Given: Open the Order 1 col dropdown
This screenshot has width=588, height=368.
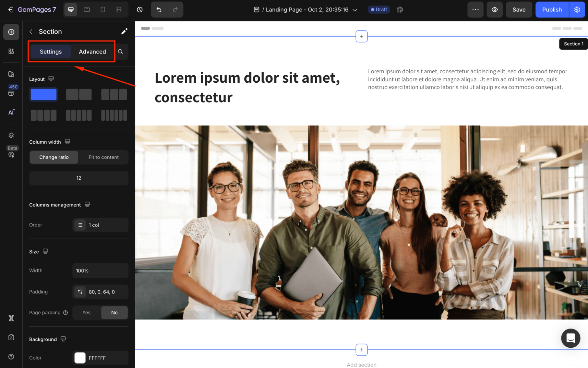Looking at the screenshot, I should click(x=100, y=225).
